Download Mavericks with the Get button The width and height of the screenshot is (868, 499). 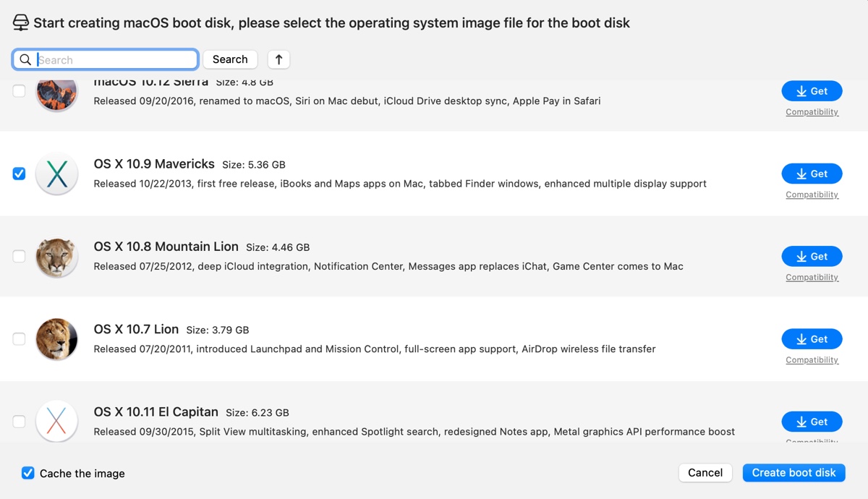(812, 174)
